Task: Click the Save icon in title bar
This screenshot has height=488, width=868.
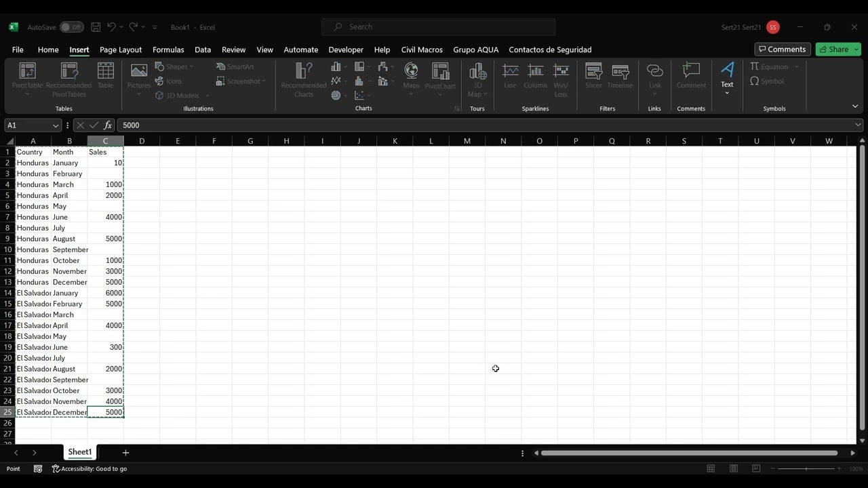Action: click(x=96, y=27)
